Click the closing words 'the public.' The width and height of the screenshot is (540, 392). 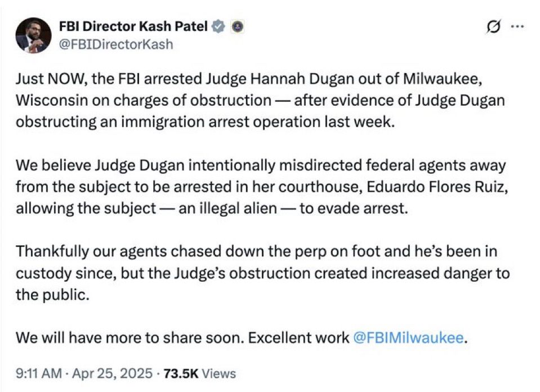[x=52, y=295]
